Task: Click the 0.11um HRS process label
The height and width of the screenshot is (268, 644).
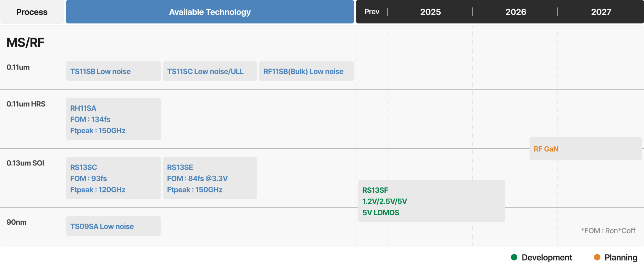Action: (x=26, y=104)
